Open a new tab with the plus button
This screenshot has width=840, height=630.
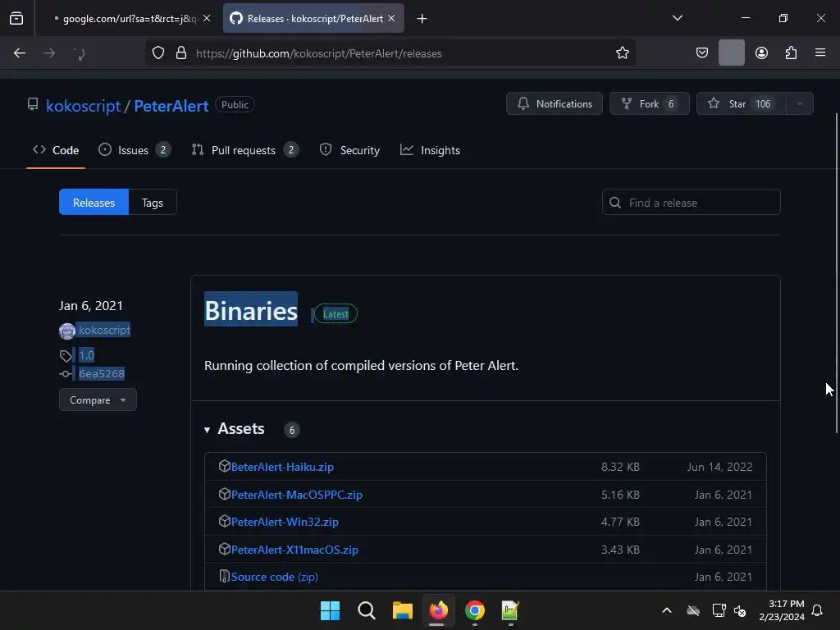[x=422, y=19]
